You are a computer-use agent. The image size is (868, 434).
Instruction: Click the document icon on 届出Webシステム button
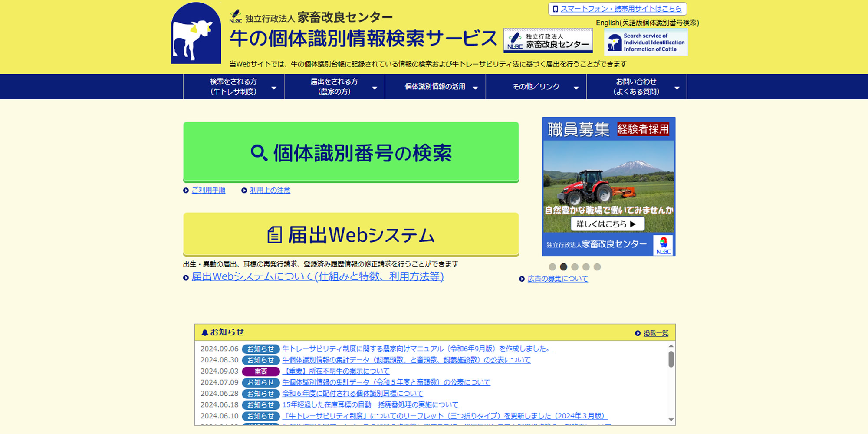pos(274,235)
